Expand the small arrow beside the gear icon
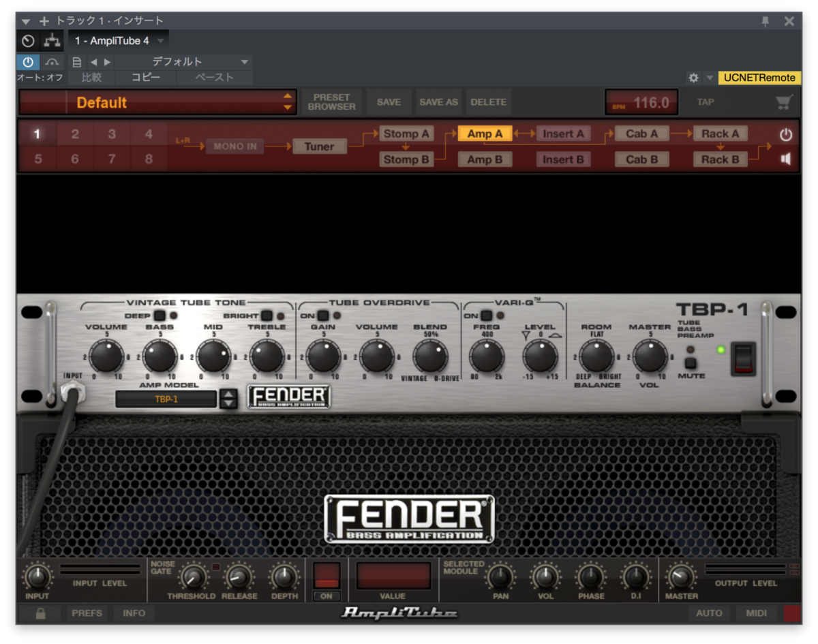 pyautogui.click(x=709, y=78)
